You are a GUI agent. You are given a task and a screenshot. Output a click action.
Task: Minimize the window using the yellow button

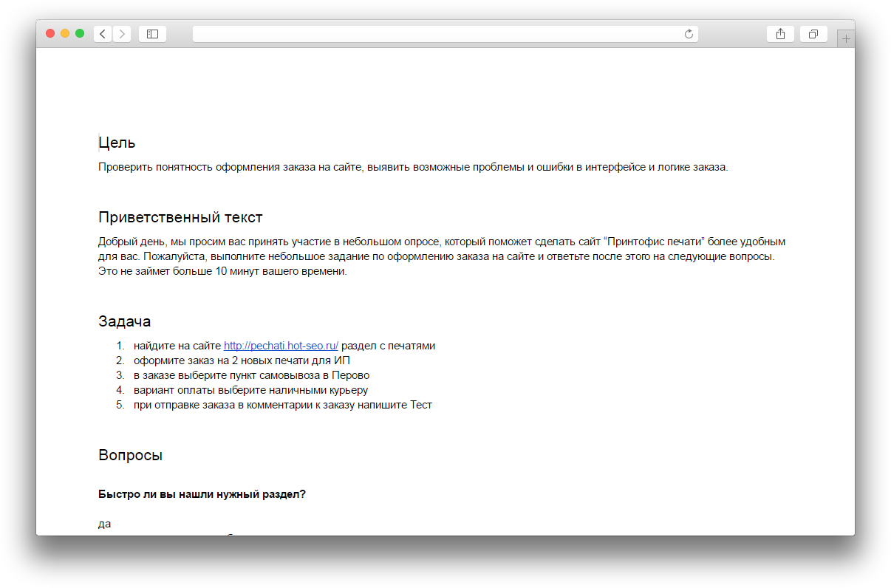(65, 33)
